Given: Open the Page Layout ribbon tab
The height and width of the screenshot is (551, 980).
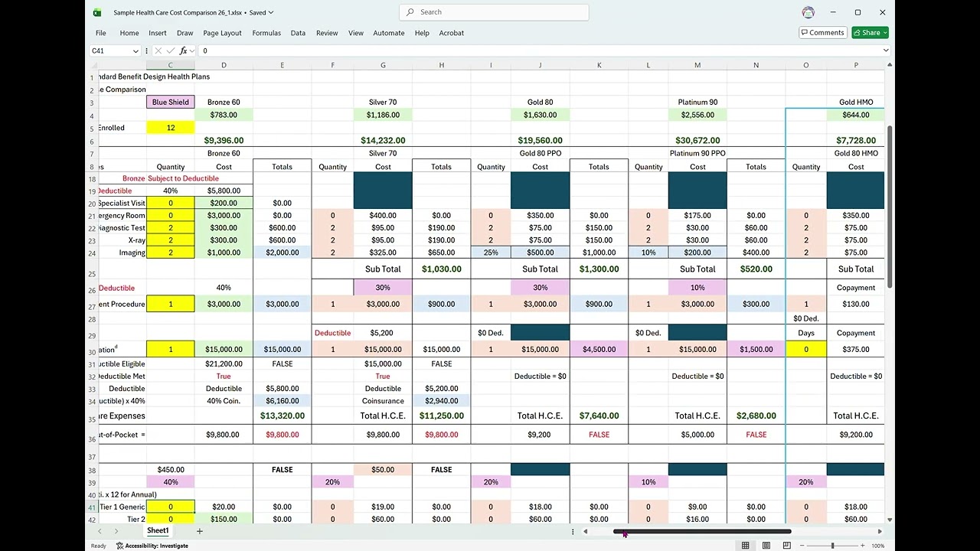Looking at the screenshot, I should (x=222, y=33).
